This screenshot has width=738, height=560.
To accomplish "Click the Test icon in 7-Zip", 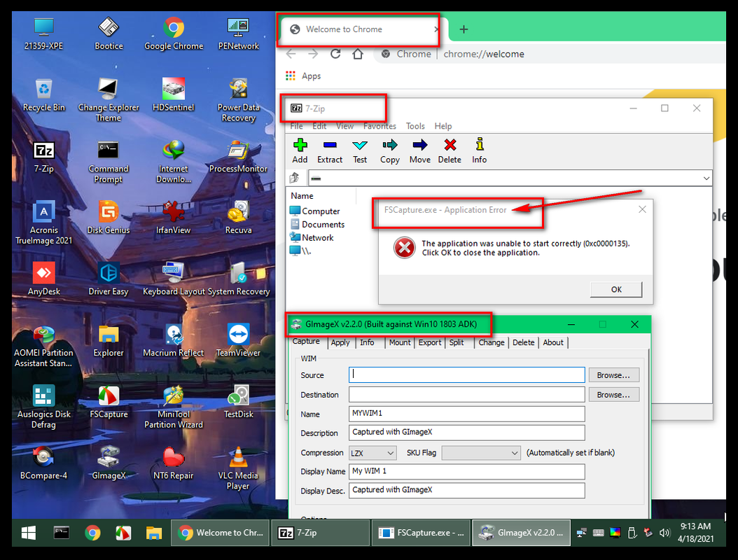I will pos(360,151).
